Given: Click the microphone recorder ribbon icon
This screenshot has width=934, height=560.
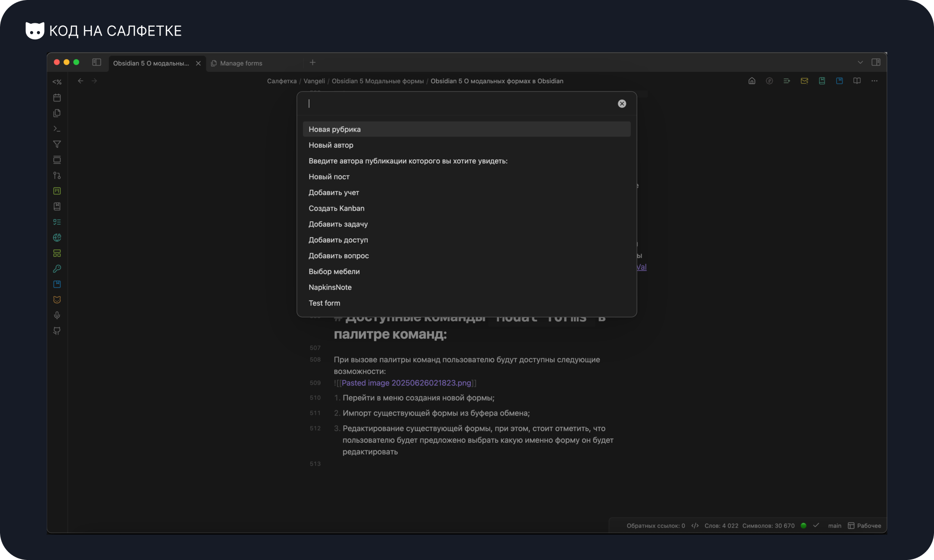Looking at the screenshot, I should [57, 315].
